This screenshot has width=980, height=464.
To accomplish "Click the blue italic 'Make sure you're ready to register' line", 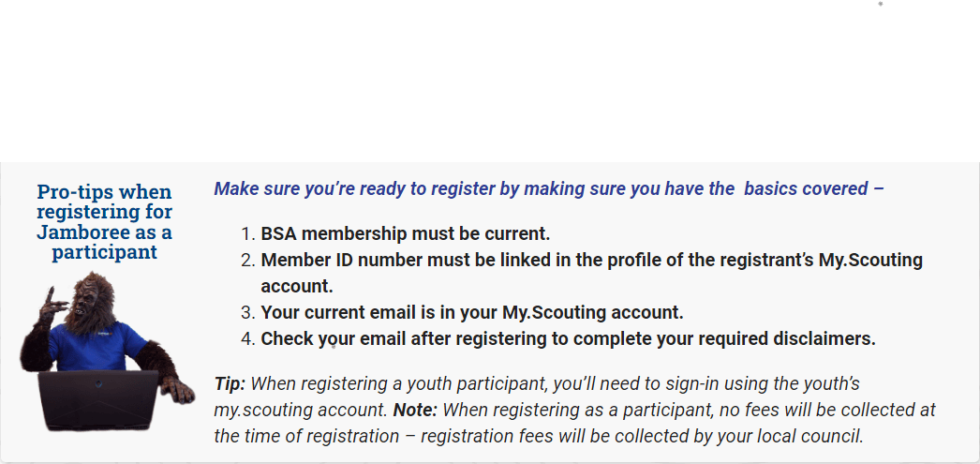I will pyautogui.click(x=549, y=188).
